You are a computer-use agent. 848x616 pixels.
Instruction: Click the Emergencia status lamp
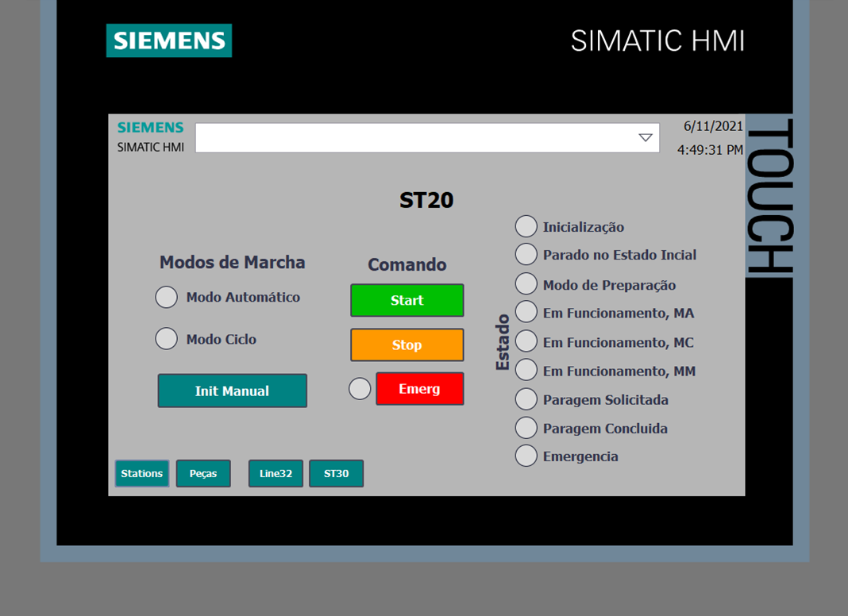point(526,456)
